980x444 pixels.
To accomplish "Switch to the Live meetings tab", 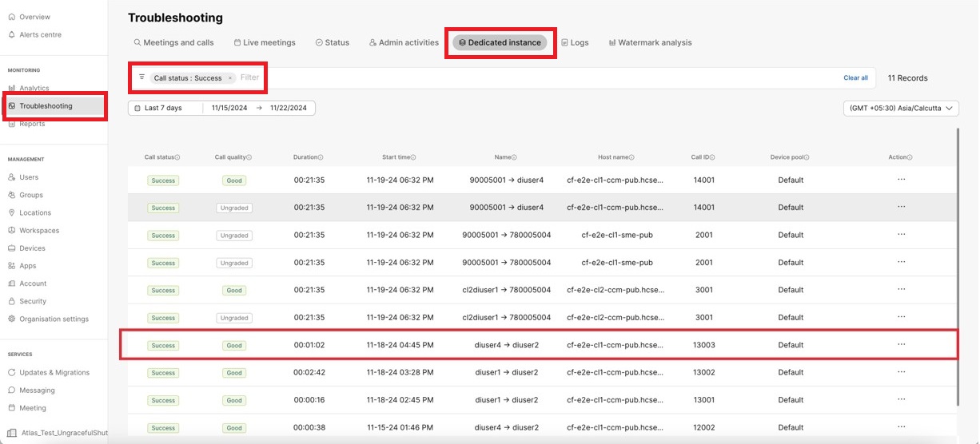I will click(x=265, y=42).
